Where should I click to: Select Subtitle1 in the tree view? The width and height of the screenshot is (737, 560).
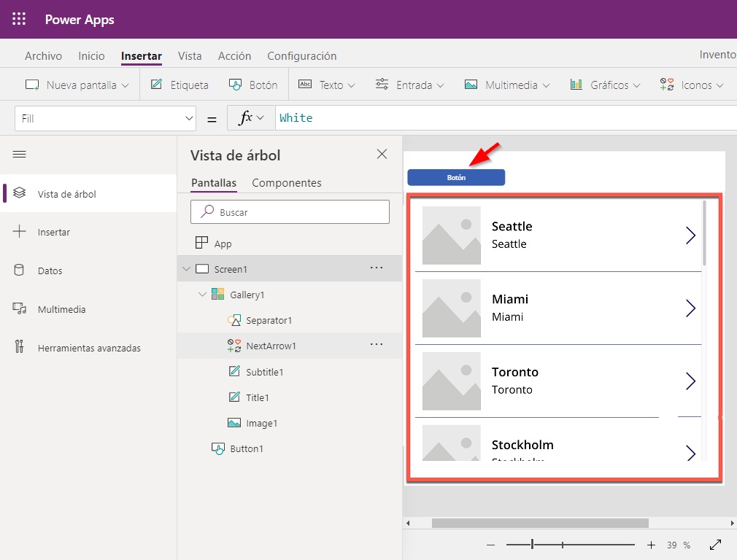[x=290, y=372]
